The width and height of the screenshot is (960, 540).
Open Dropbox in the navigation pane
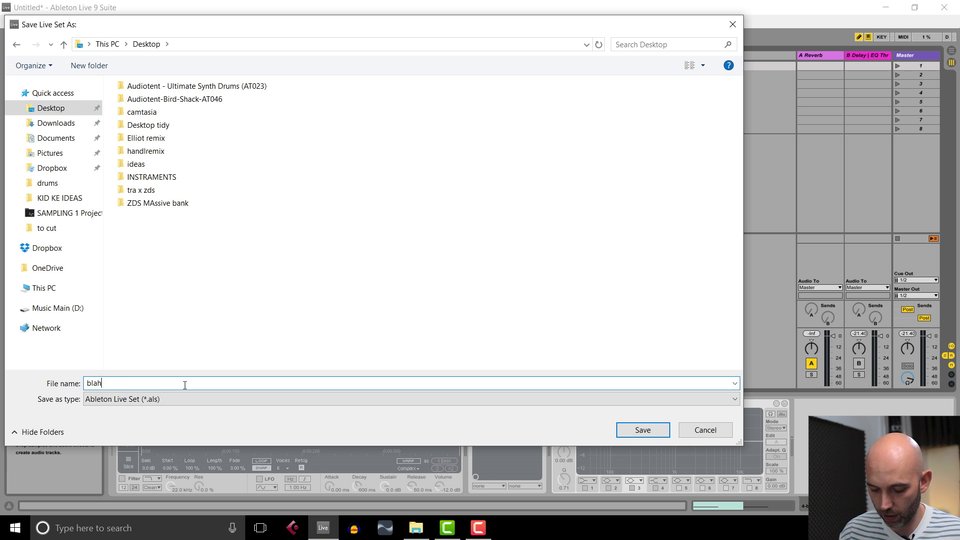(47, 248)
